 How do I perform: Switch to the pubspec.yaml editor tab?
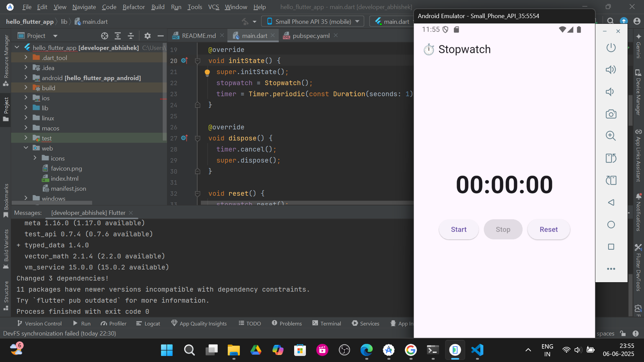(x=311, y=36)
